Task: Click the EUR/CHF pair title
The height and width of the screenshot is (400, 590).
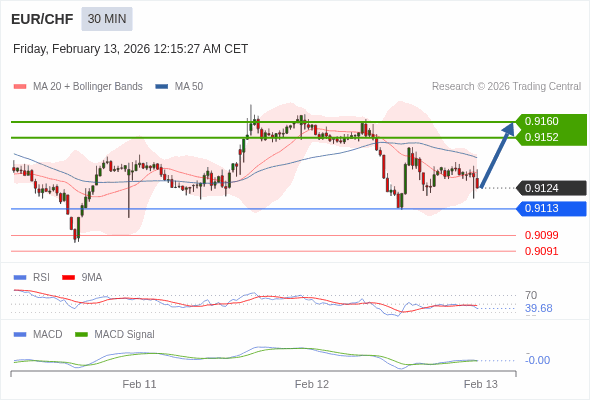Action: pos(42,19)
